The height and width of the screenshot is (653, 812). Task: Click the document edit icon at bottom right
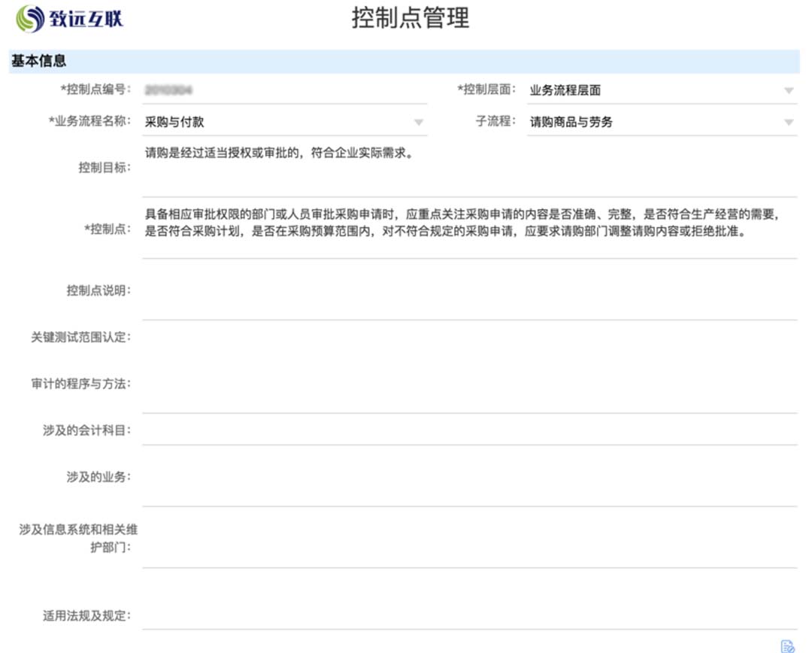[x=787, y=646]
